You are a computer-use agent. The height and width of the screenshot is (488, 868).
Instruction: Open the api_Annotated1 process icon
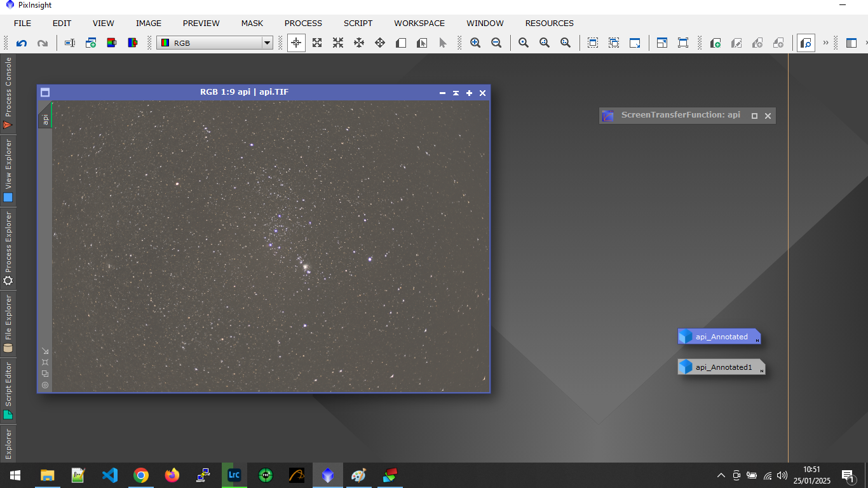[x=721, y=367]
